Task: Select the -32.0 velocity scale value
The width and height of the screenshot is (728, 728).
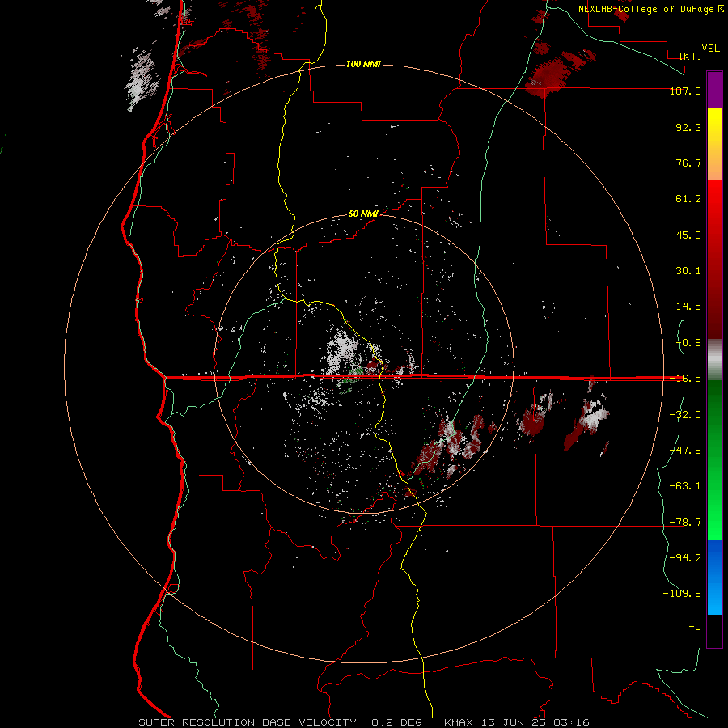Action: 685,415
